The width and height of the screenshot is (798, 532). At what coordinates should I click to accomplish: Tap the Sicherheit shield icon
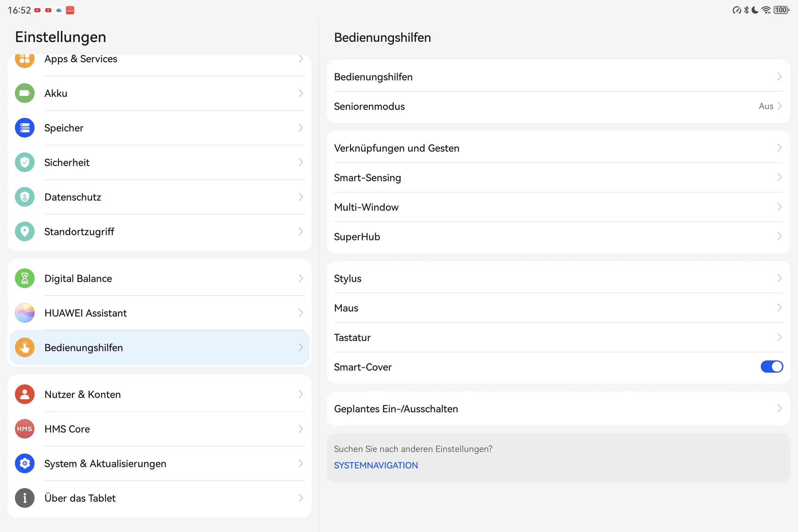tap(25, 162)
